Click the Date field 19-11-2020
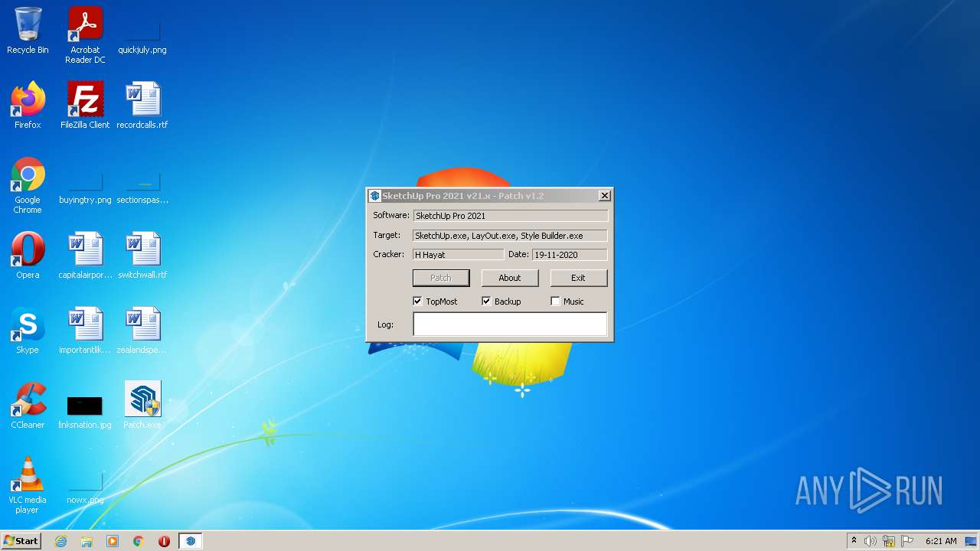Viewport: 980px width, 551px height. coord(570,255)
